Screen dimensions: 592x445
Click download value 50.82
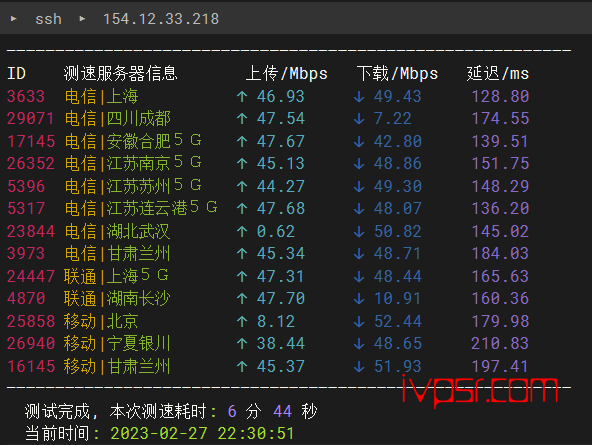[398, 231]
